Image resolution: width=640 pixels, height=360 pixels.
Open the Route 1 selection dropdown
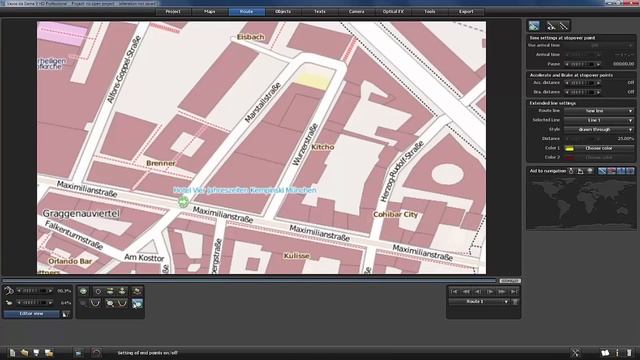pyautogui.click(x=479, y=302)
